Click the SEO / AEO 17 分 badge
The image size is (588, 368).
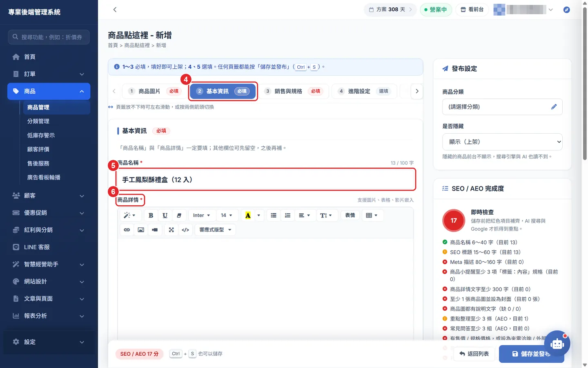(x=139, y=354)
